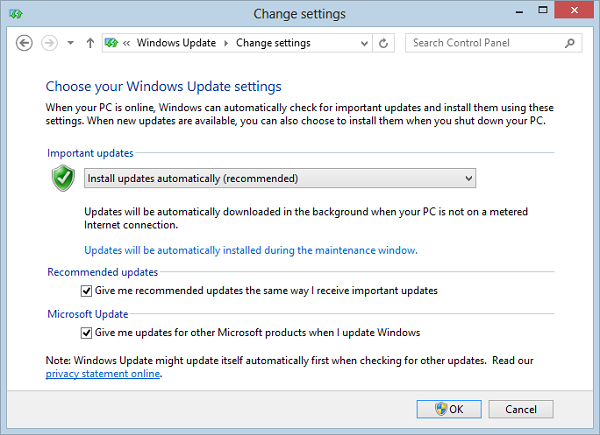Uncheck updates for other Microsoft products
Screen dimensions: 600x435
[86, 333]
